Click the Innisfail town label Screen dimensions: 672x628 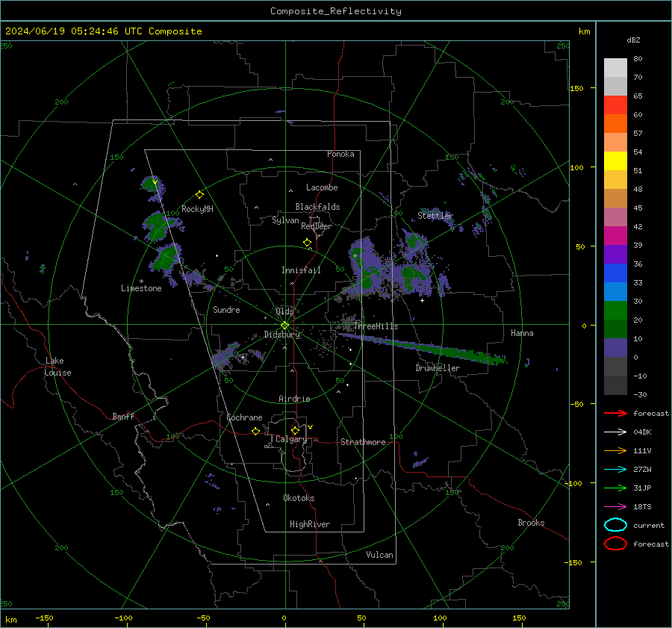(301, 270)
